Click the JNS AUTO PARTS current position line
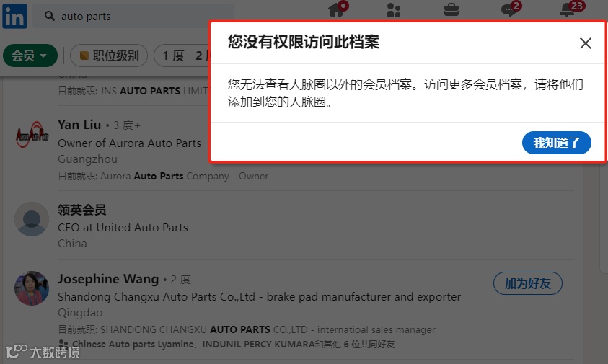This screenshot has height=364, width=608. click(x=133, y=91)
